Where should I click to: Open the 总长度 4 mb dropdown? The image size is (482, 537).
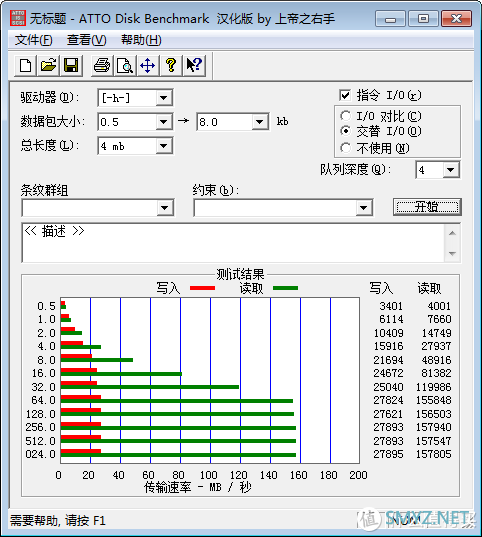[x=164, y=146]
